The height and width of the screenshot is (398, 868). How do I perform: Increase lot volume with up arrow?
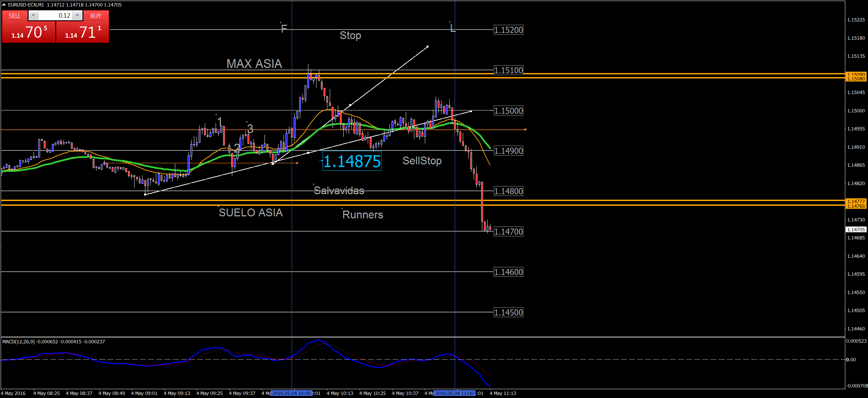pos(77,15)
